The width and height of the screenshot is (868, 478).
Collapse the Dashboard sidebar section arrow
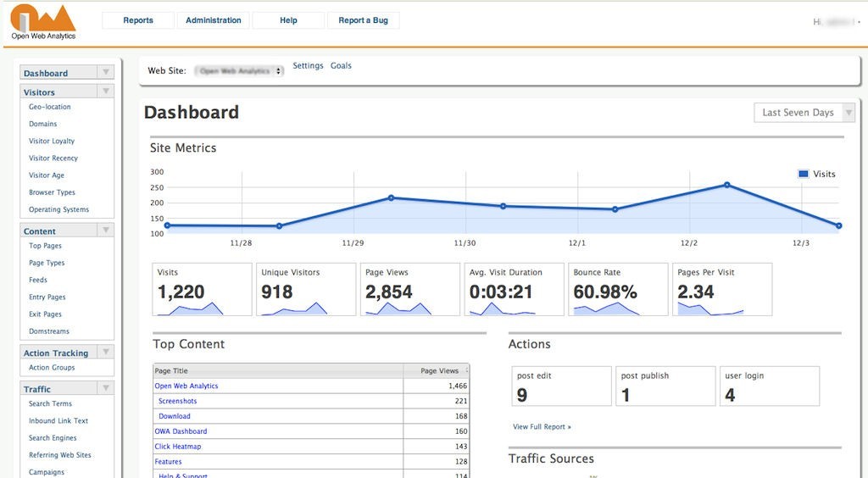pyautogui.click(x=105, y=73)
